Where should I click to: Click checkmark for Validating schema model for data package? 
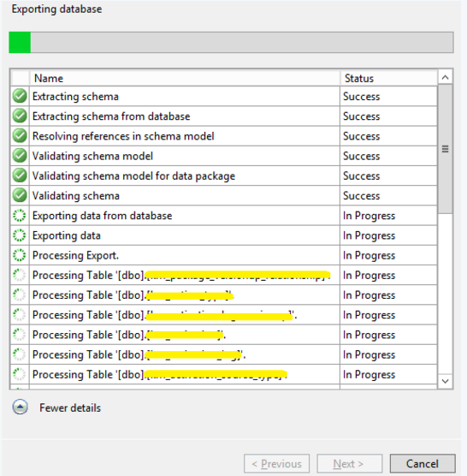(20, 176)
